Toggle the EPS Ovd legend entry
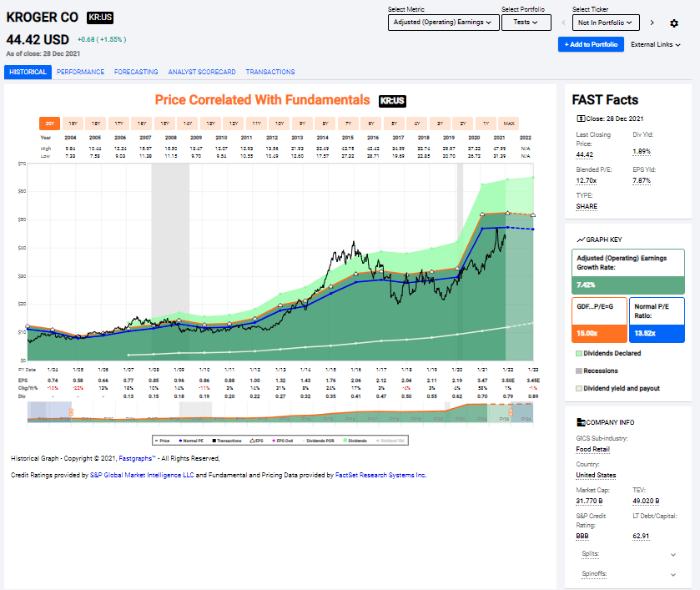 click(283, 441)
